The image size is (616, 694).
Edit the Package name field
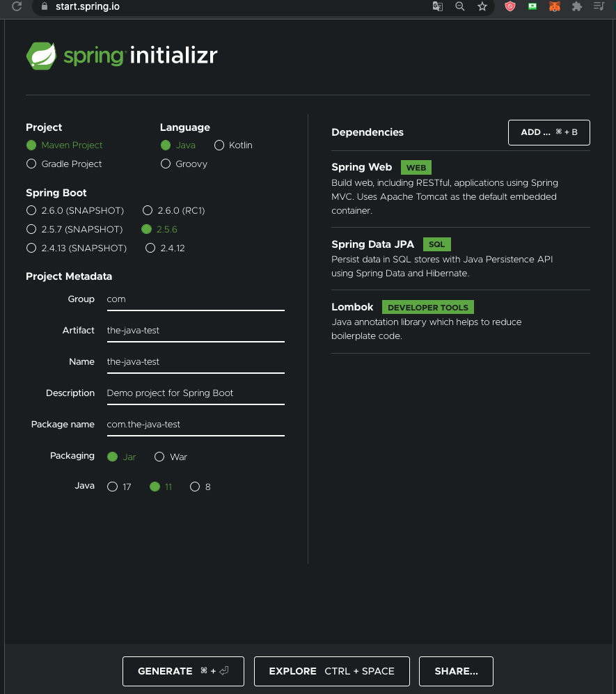coord(196,425)
